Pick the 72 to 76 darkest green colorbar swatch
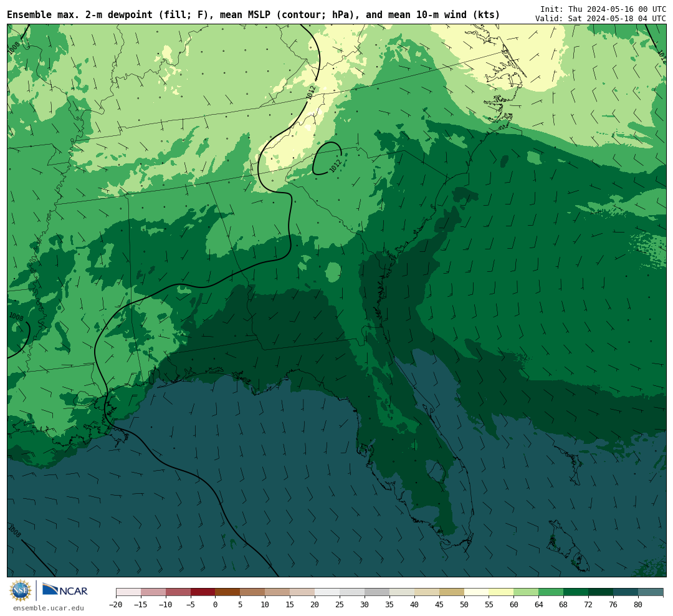 [601, 592]
